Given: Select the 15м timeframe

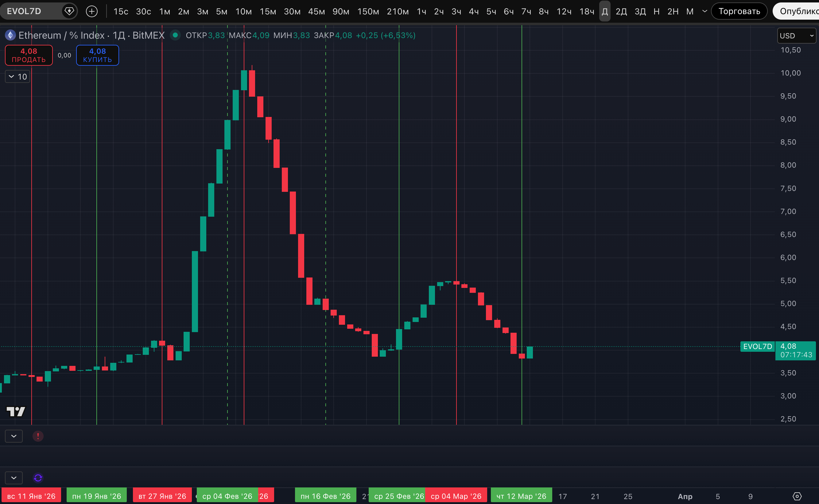Looking at the screenshot, I should [268, 11].
